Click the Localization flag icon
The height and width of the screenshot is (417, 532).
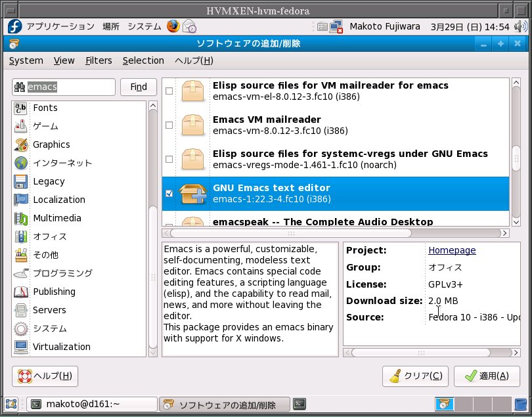point(21,200)
